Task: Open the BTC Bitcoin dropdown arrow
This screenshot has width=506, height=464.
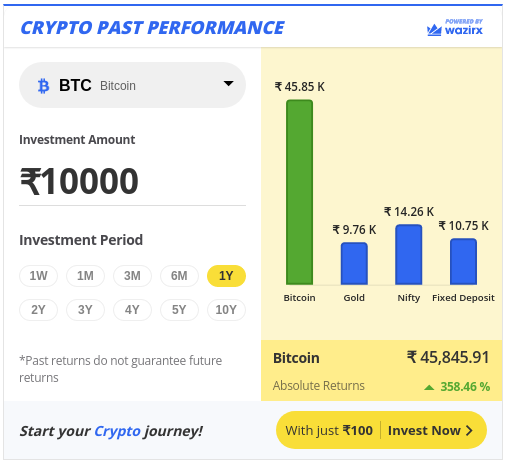Action: pos(228,83)
